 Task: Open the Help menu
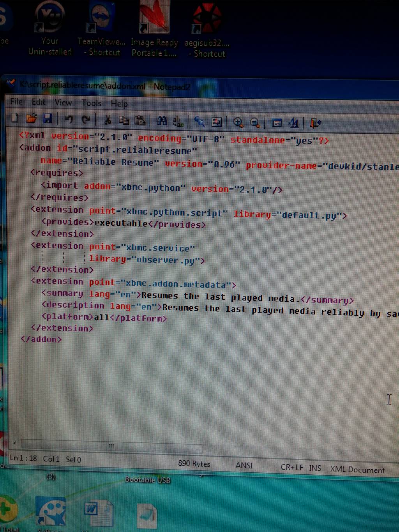click(119, 104)
